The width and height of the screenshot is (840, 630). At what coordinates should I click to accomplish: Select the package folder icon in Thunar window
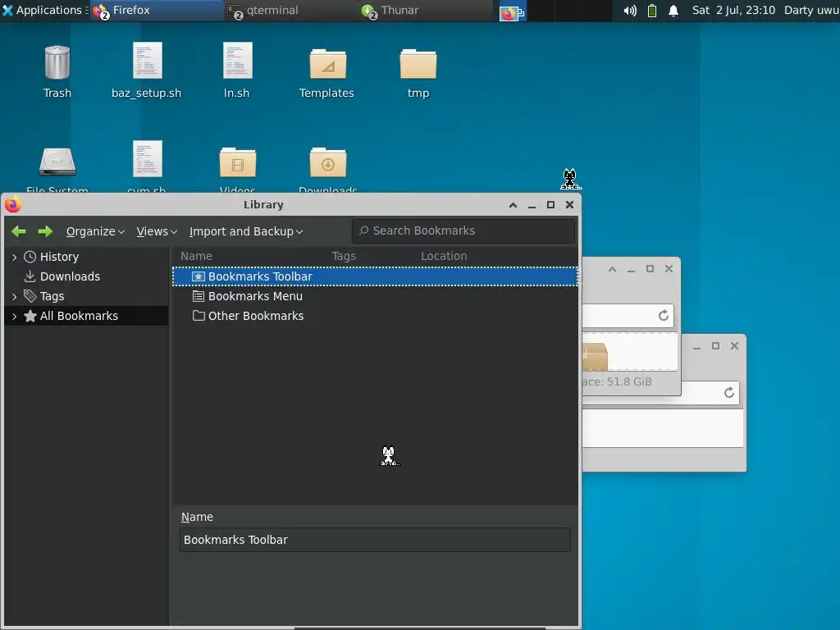click(595, 357)
